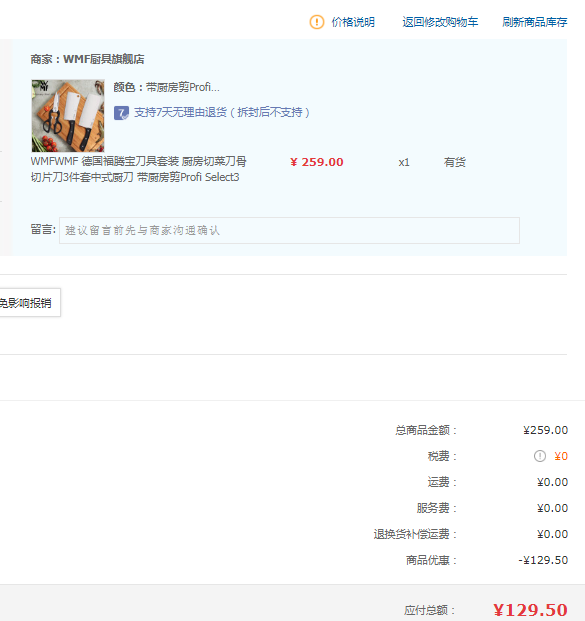The image size is (585, 621).
Task: Select the merchant name WMF厨具旗舰店
Action: coord(104,59)
